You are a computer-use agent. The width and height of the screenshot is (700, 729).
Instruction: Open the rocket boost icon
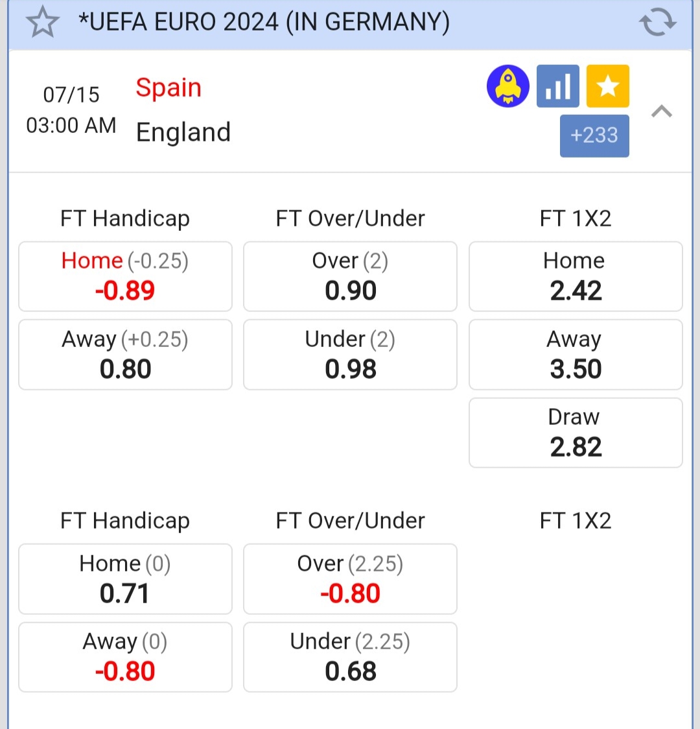507,86
